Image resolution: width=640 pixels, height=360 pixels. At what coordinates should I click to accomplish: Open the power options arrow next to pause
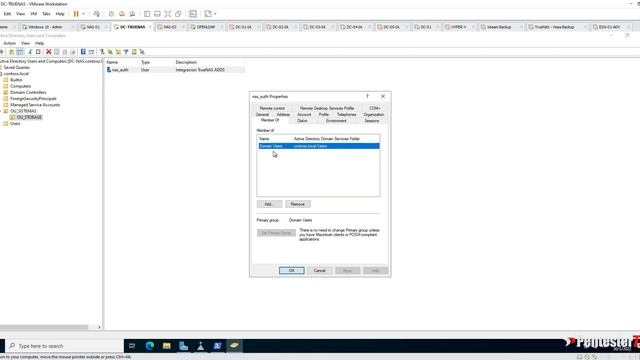pos(84,14)
